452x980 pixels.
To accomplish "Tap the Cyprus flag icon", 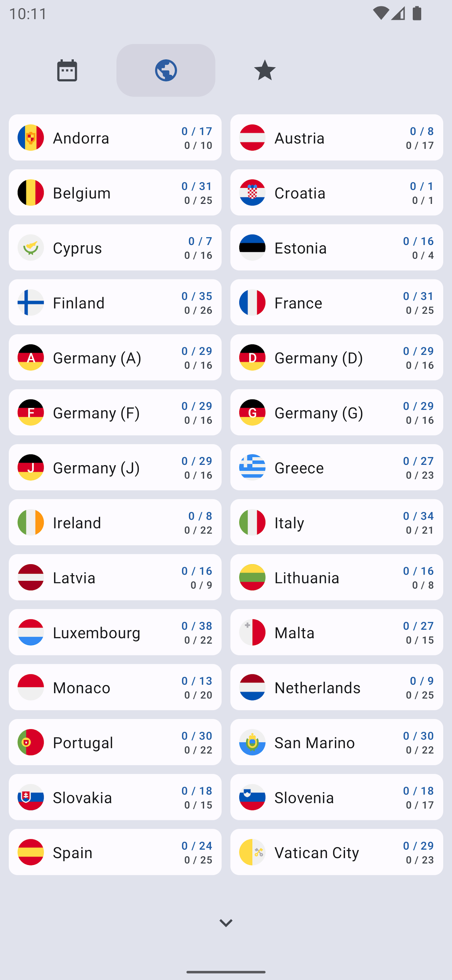I will [x=31, y=248].
